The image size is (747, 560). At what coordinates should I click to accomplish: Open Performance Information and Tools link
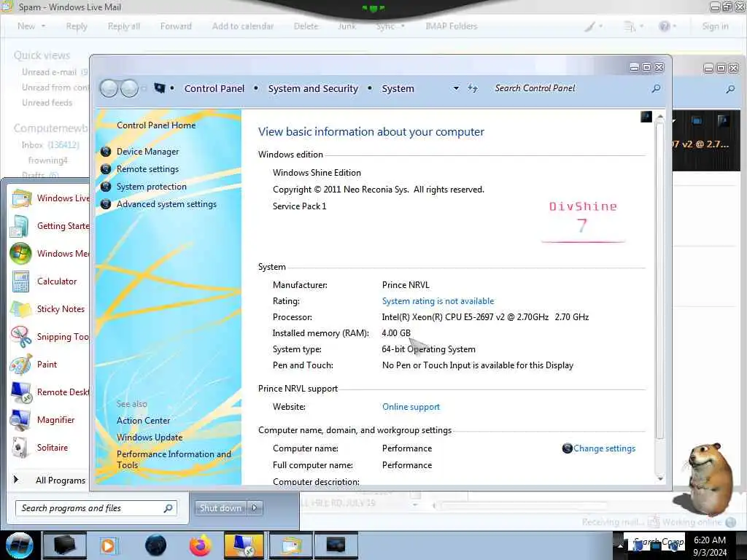pos(174,459)
